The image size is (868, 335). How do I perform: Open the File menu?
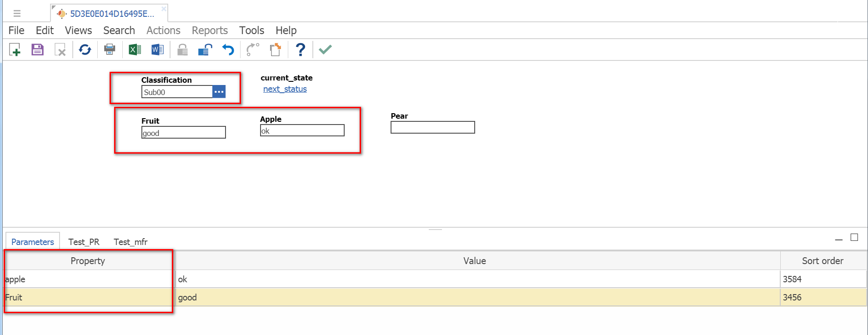[16, 30]
